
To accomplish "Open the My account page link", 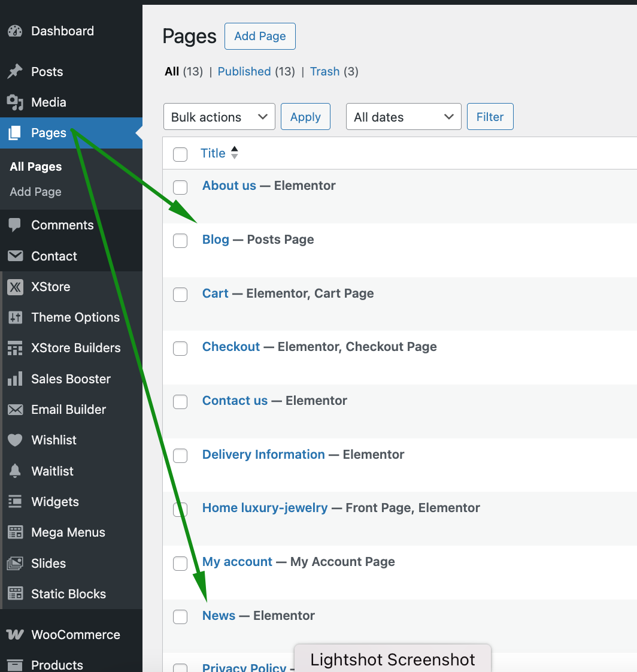I will point(237,562).
